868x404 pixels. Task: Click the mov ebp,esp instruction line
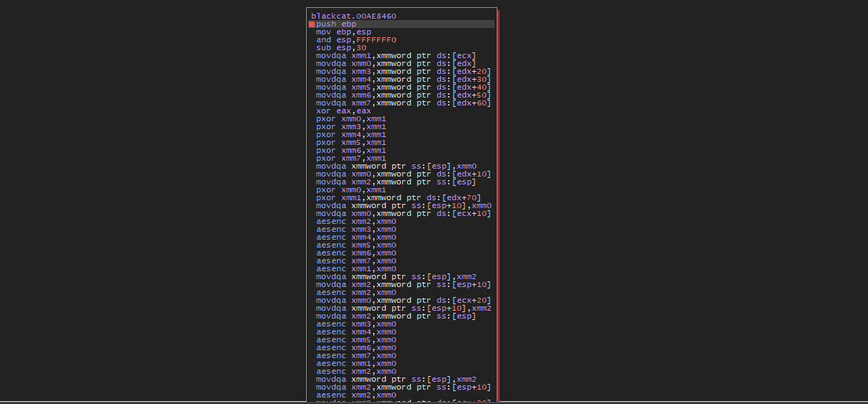point(343,32)
